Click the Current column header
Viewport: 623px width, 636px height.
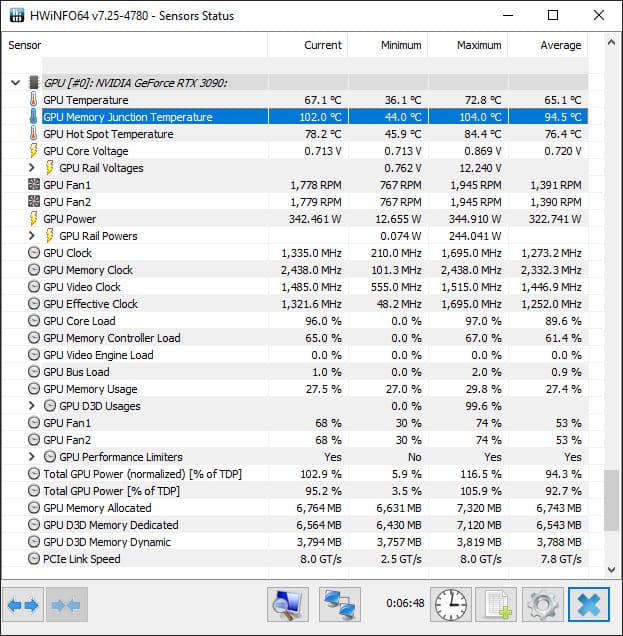pos(308,45)
